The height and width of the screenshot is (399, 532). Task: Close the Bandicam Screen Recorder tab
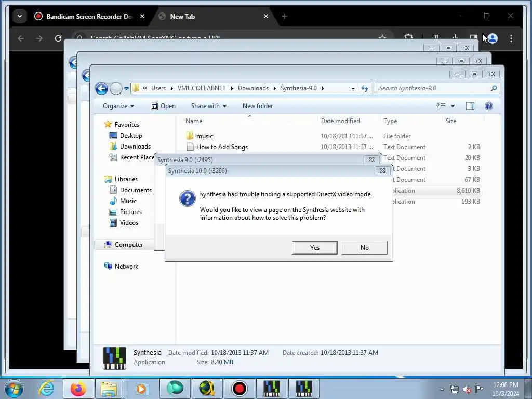click(x=142, y=16)
